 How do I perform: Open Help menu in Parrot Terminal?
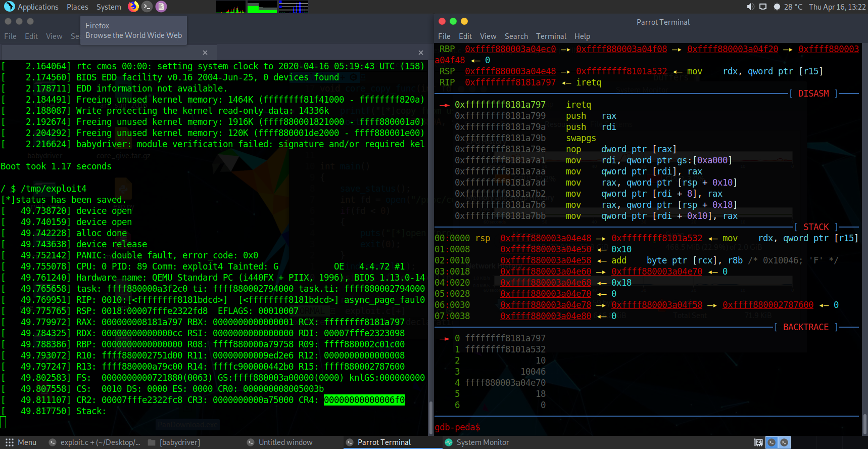[582, 36]
